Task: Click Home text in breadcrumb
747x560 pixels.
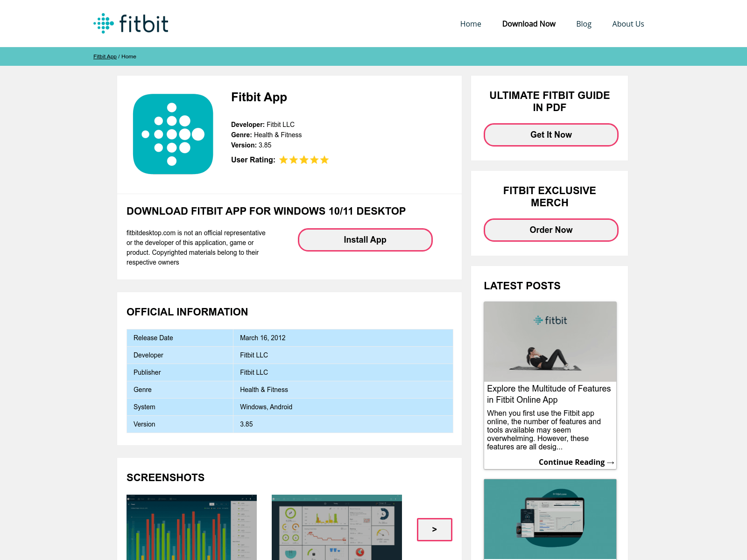Action: [129, 56]
